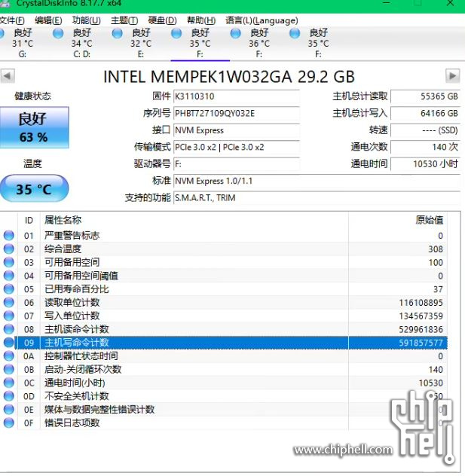Click status orb of row 0E 媒体与数据完整性错误计数

tap(8, 410)
